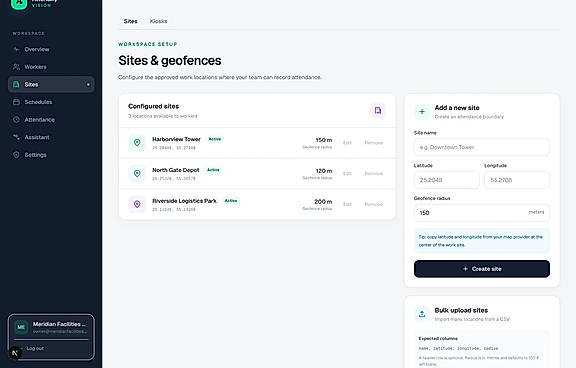
Task: Edit the Riverside Logistics Park site
Action: (x=347, y=204)
